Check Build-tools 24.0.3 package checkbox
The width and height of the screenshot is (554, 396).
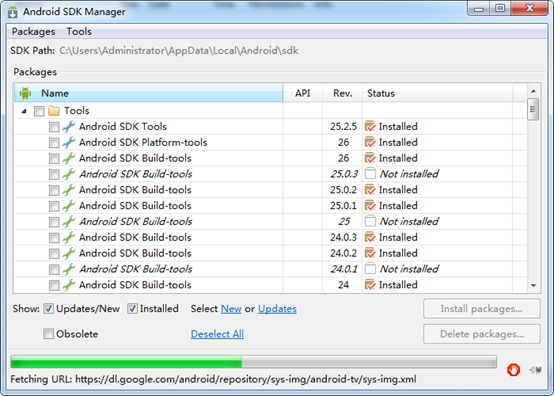coord(54,238)
